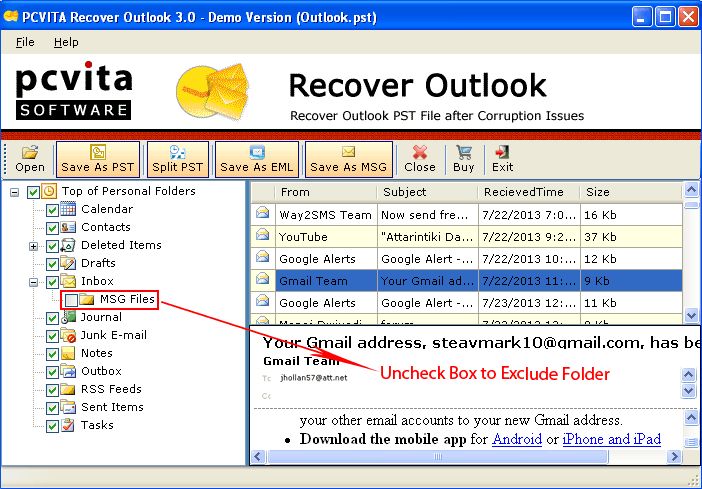Viewport: 702px width, 489px height.
Task: Check the MSG Files checkbox
Action: click(71, 300)
